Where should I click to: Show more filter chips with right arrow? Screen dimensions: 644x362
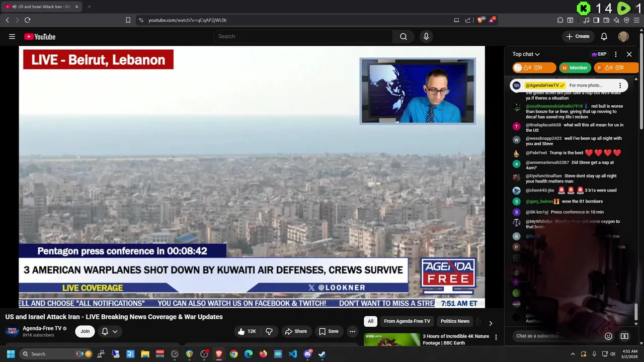[x=491, y=323]
